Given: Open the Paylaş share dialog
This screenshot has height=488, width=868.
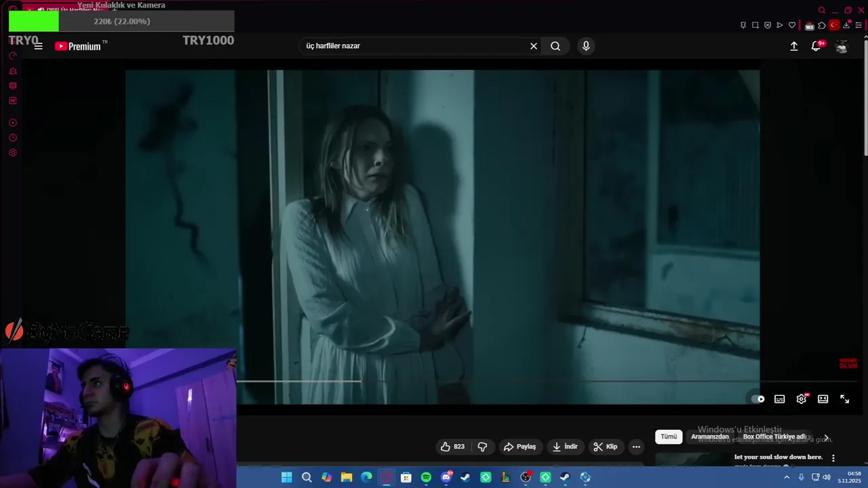Looking at the screenshot, I should click(520, 447).
